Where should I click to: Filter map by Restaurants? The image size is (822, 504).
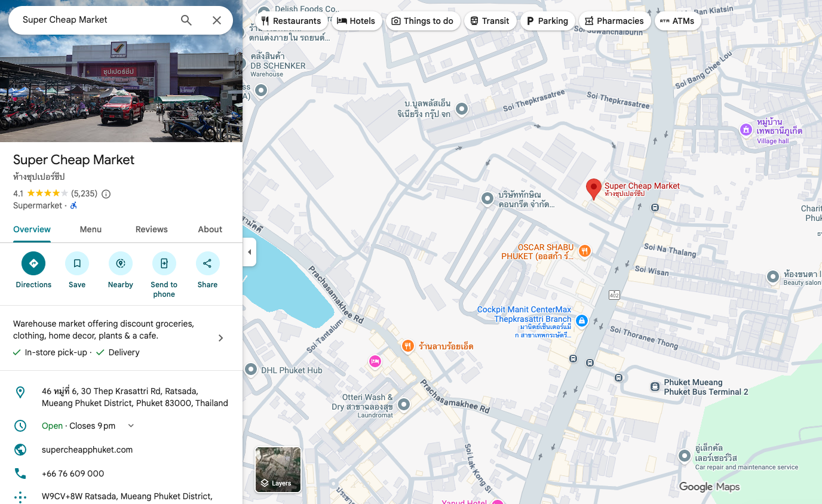tap(291, 21)
